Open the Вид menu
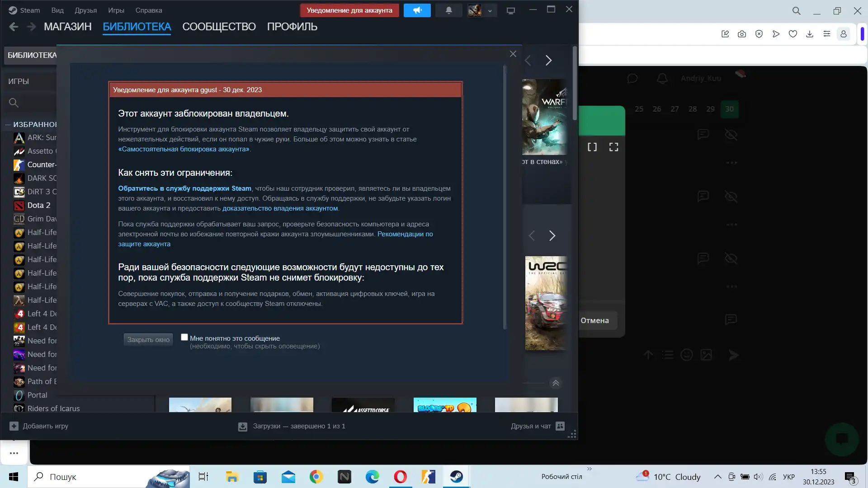Viewport: 868px width, 488px height. pyautogui.click(x=57, y=10)
